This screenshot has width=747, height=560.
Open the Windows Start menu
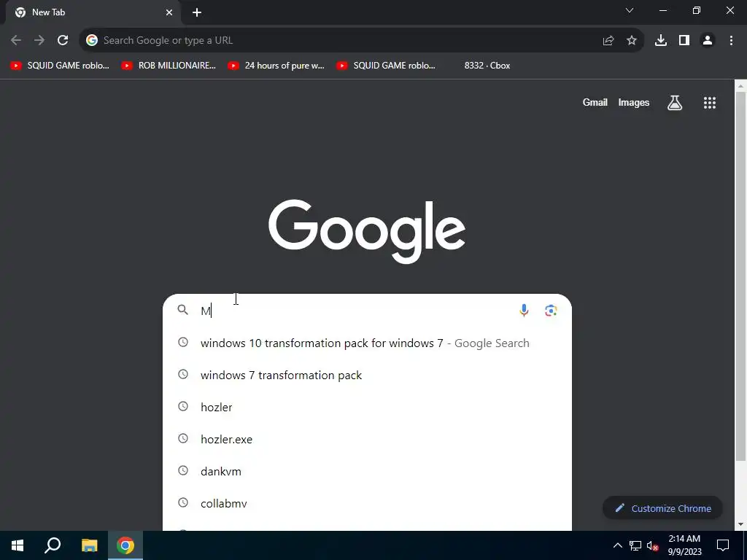(x=18, y=545)
